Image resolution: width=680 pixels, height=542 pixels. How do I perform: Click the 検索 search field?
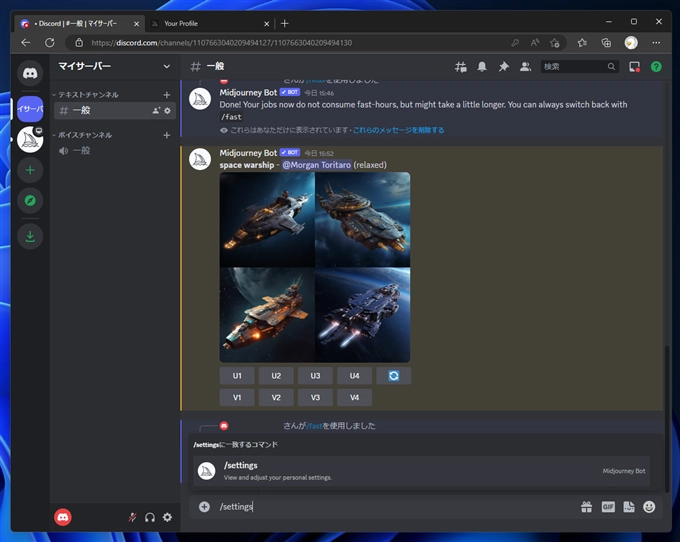coord(579,66)
